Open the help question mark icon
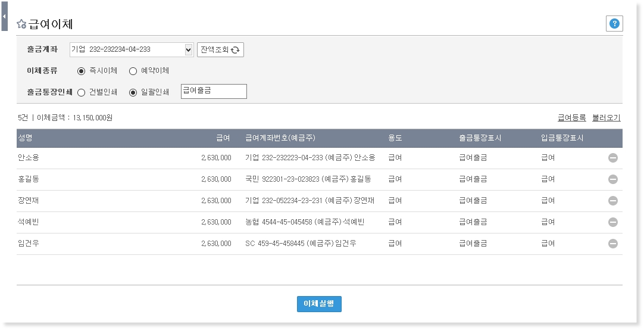This screenshot has height=330, width=644. click(x=614, y=24)
